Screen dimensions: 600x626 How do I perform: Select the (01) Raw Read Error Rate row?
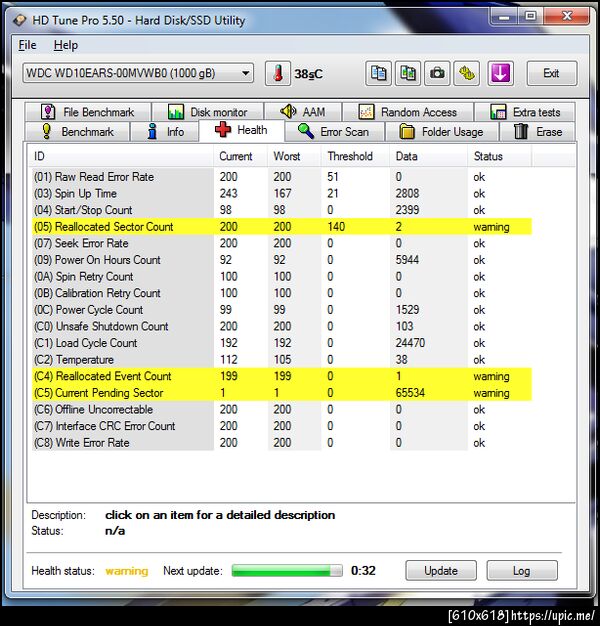click(282, 177)
